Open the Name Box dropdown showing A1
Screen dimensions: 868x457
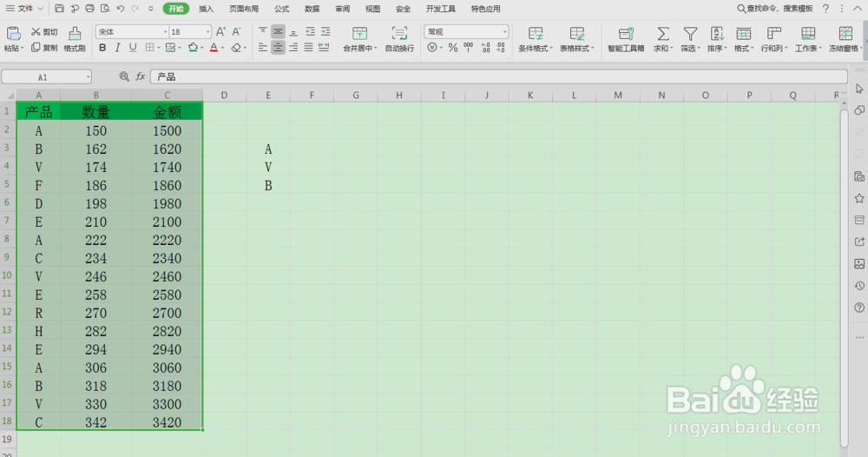click(x=88, y=77)
